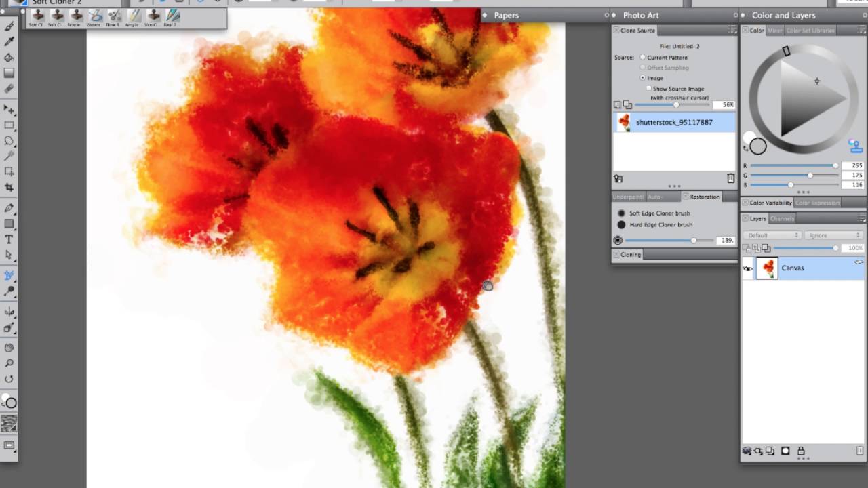The width and height of the screenshot is (868, 488).
Task: Select the Cloner tool
Action: click(x=9, y=275)
